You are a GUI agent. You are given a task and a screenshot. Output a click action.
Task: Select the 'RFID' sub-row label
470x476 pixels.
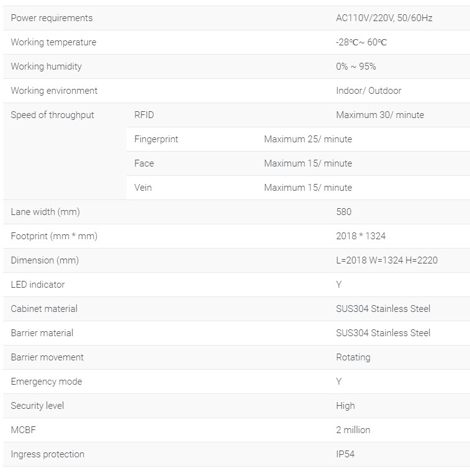144,115
